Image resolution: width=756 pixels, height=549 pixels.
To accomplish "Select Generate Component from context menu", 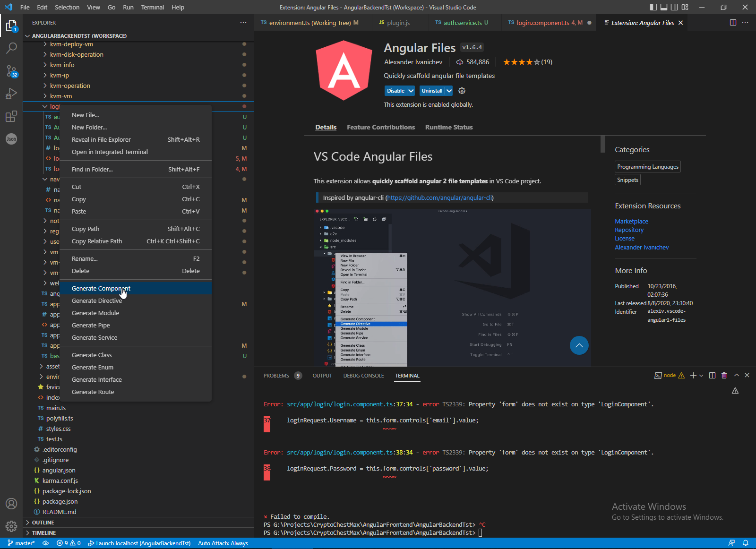I will tap(136, 289).
